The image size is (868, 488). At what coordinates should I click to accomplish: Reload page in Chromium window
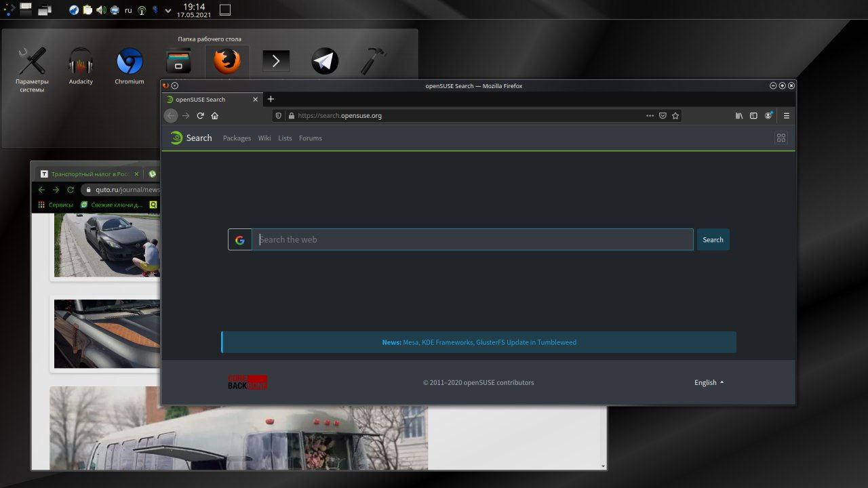(x=71, y=190)
